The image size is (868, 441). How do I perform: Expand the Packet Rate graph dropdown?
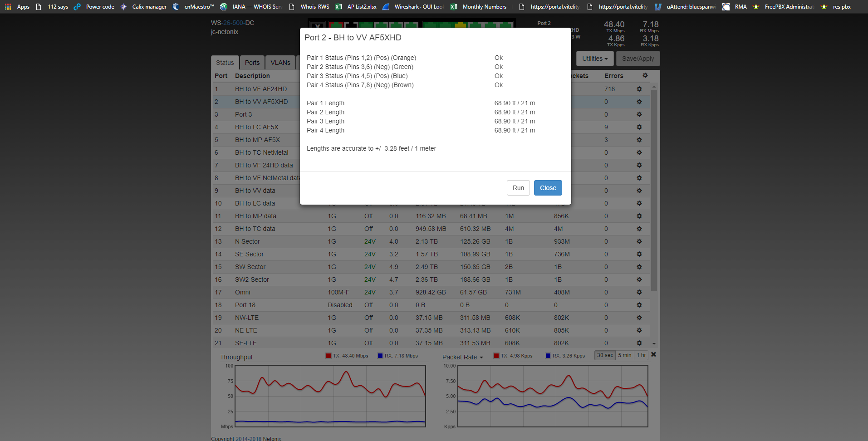coord(462,357)
